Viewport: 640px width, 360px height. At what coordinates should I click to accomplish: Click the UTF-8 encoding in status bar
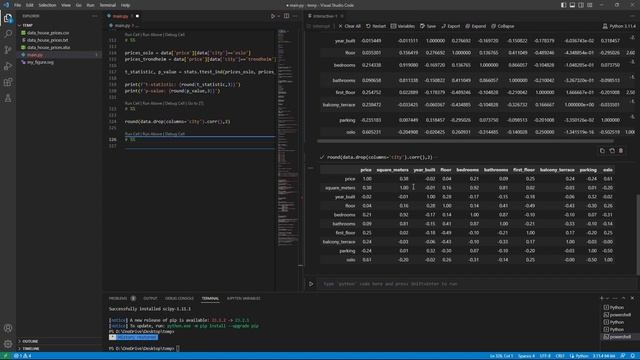(545, 356)
